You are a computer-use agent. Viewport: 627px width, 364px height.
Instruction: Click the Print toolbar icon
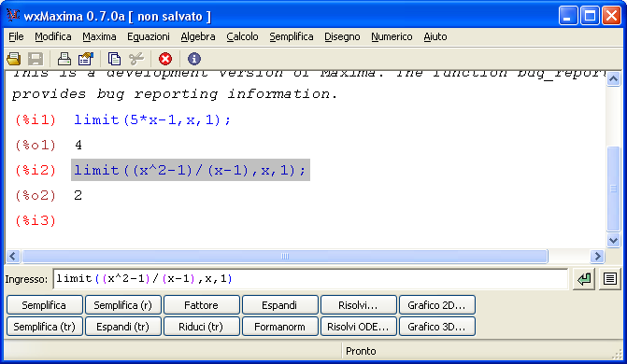[64, 59]
